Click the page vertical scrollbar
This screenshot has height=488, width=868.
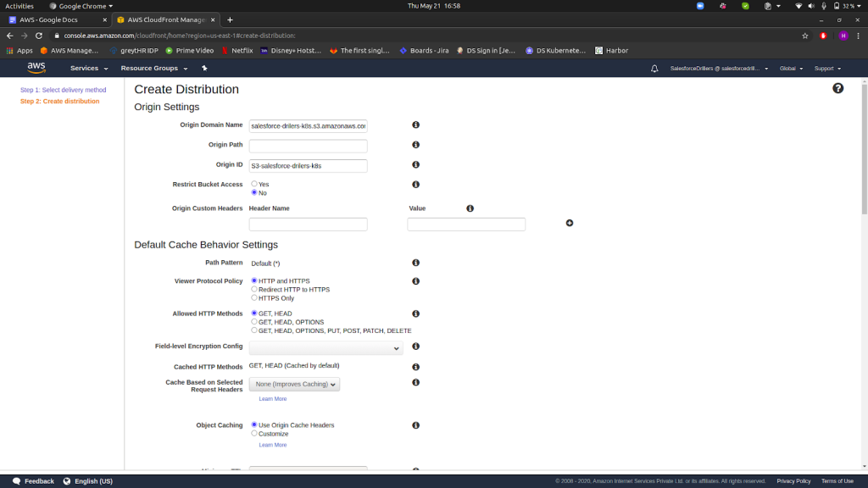(864, 147)
